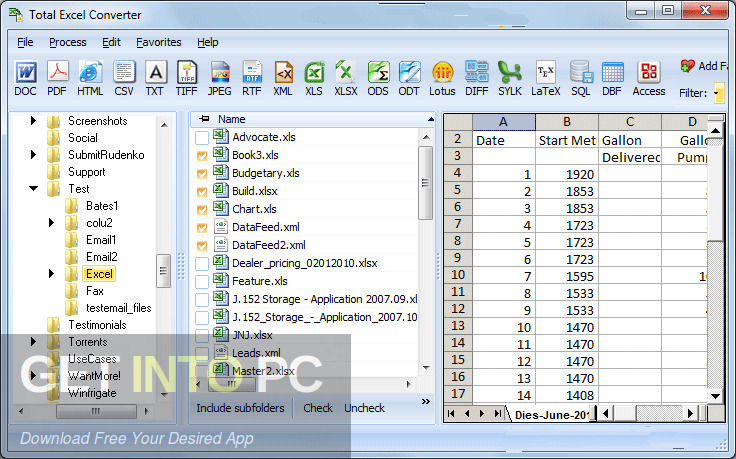Click the pin icon beside Name column
The image size is (736, 459).
click(204, 119)
